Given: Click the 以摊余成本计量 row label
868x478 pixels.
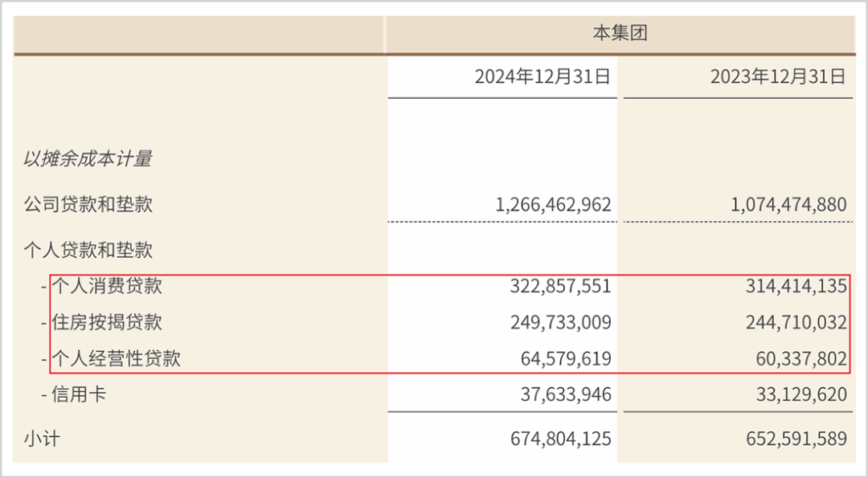Looking at the screenshot, I should tap(88, 159).
